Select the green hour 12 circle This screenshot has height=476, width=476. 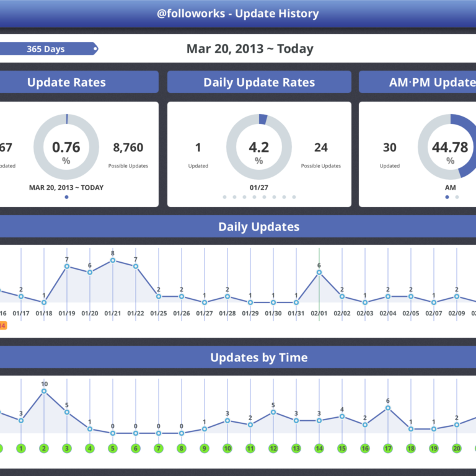pos(273,448)
